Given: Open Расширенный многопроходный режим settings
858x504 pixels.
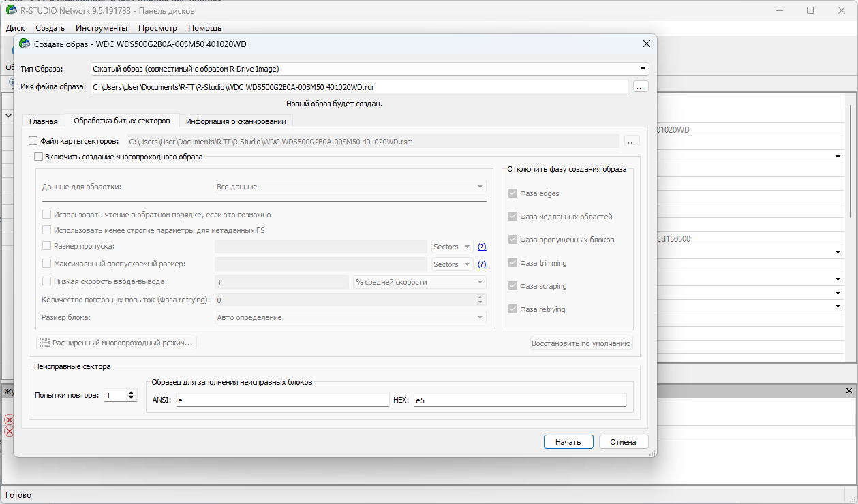Looking at the screenshot, I should click(117, 343).
